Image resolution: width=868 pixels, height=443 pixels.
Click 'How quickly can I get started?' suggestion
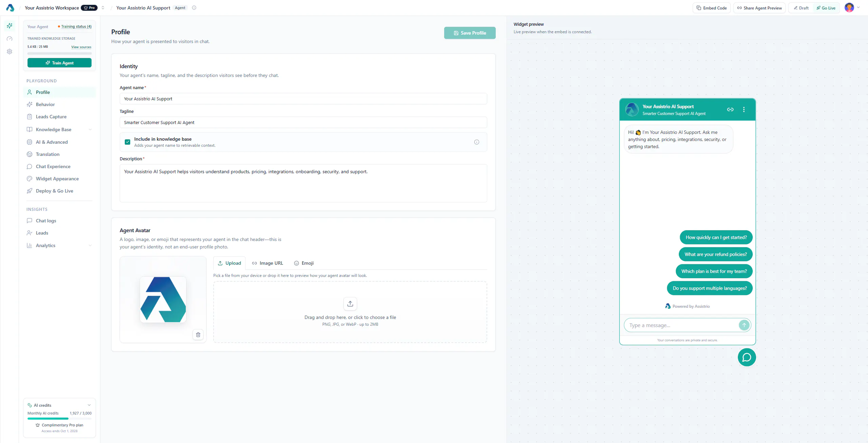(716, 237)
